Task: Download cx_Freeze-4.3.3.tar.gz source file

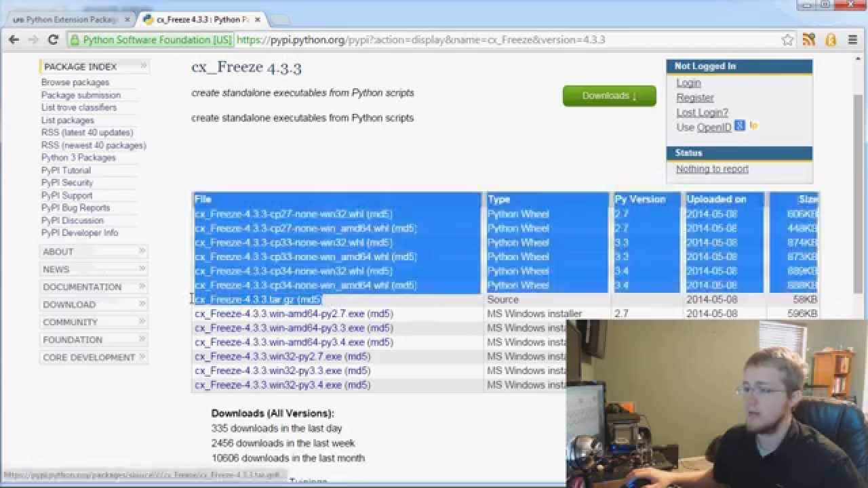Action: click(x=245, y=300)
